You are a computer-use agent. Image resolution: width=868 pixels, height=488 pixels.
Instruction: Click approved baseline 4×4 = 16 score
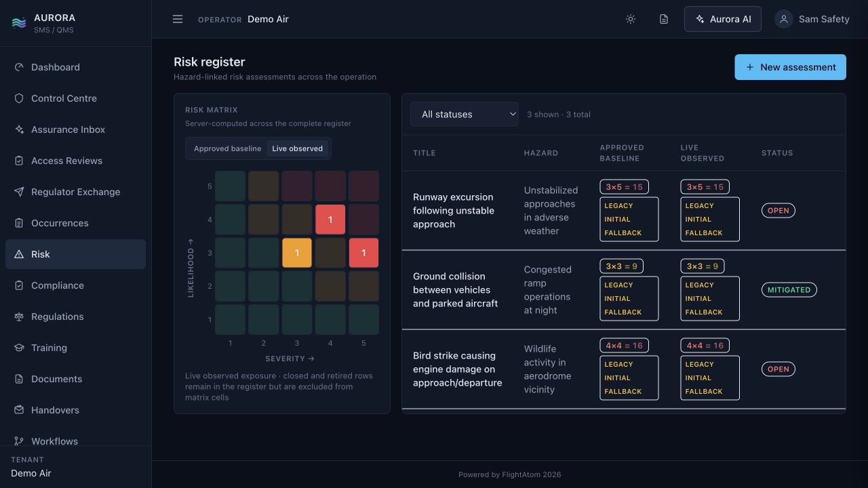point(624,346)
